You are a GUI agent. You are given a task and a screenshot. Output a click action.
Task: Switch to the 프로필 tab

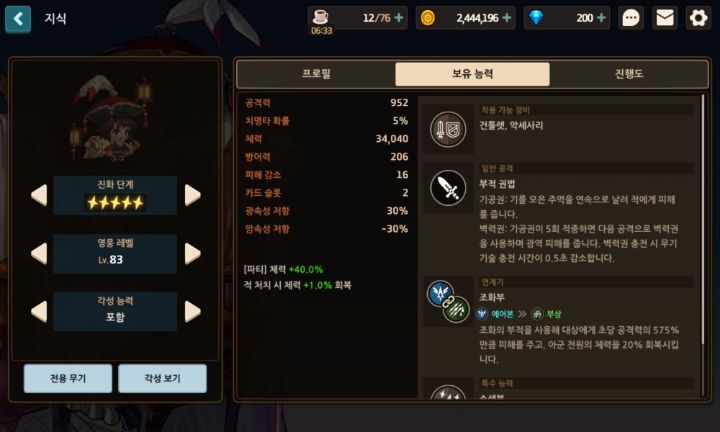coord(316,74)
